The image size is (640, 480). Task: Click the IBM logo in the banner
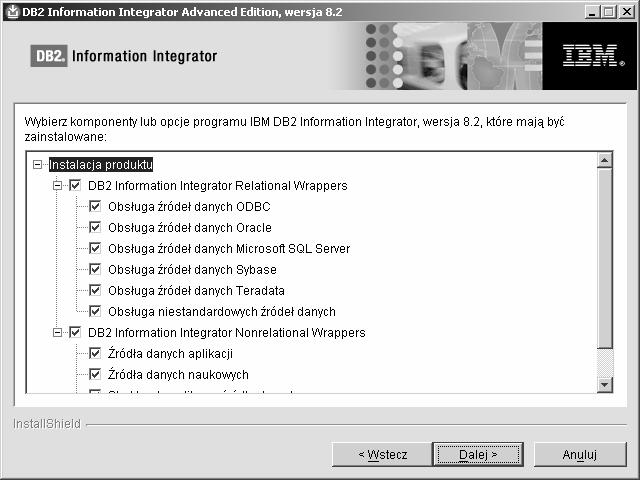coord(593,56)
